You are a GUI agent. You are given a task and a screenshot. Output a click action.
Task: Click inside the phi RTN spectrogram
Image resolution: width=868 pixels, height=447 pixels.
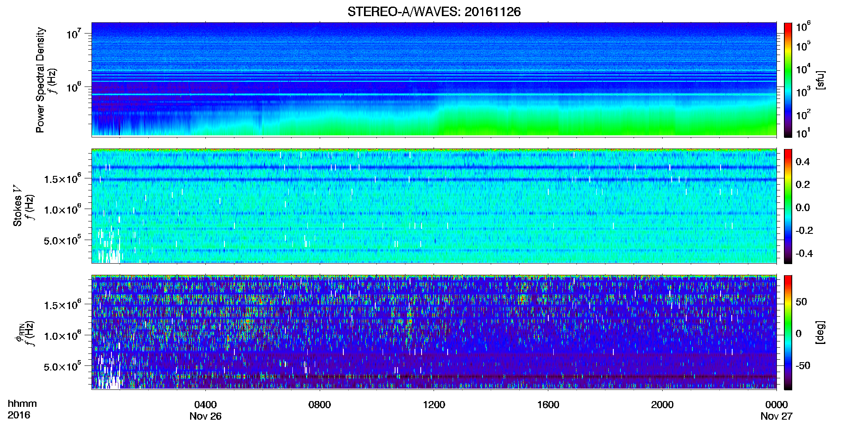tap(434, 332)
